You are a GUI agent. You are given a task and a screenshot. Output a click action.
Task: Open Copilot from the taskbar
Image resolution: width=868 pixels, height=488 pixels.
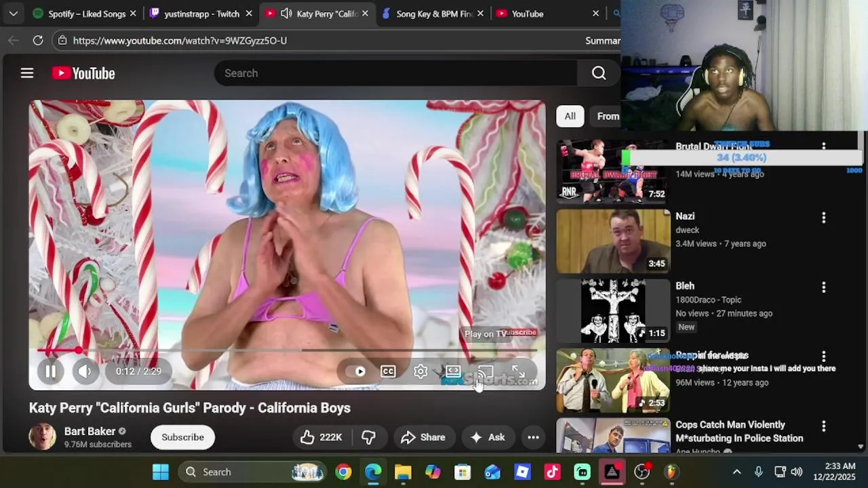(433, 472)
